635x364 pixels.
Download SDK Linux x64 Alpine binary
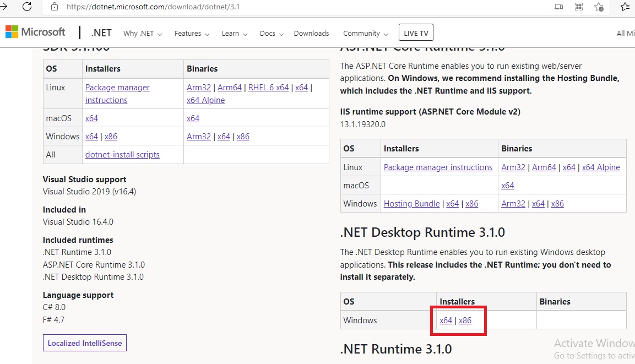206,100
